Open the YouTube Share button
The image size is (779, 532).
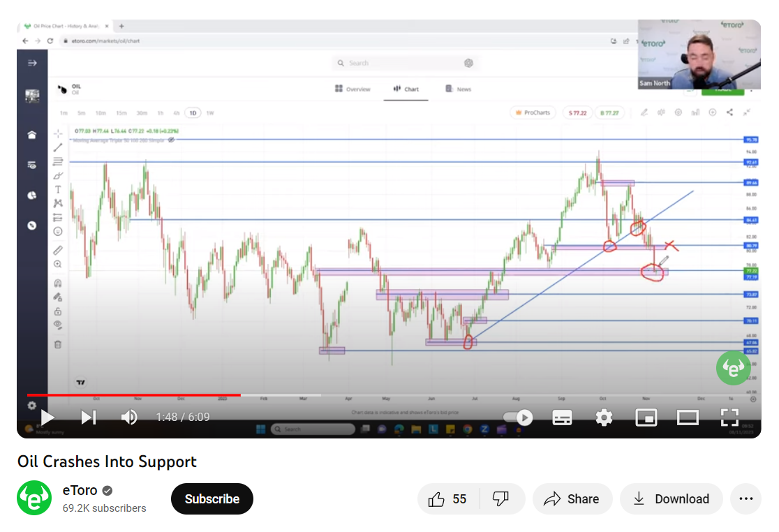coord(572,498)
